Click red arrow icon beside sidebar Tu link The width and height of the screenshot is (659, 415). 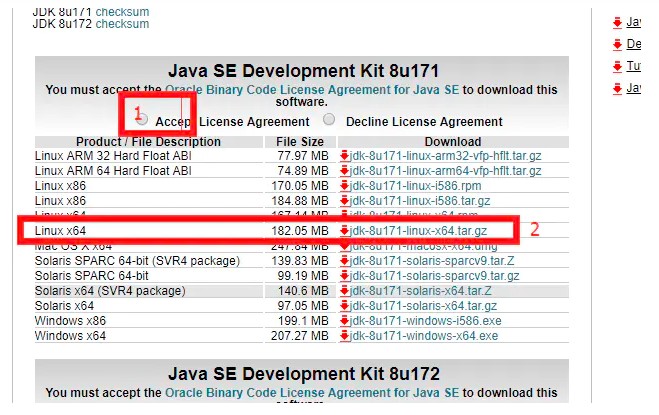point(617,66)
